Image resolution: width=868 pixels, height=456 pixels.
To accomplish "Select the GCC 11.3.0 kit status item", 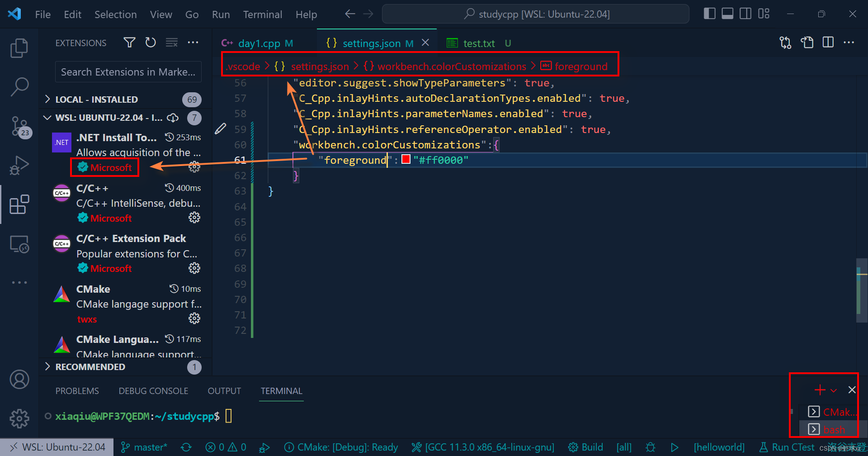I will coord(483,447).
